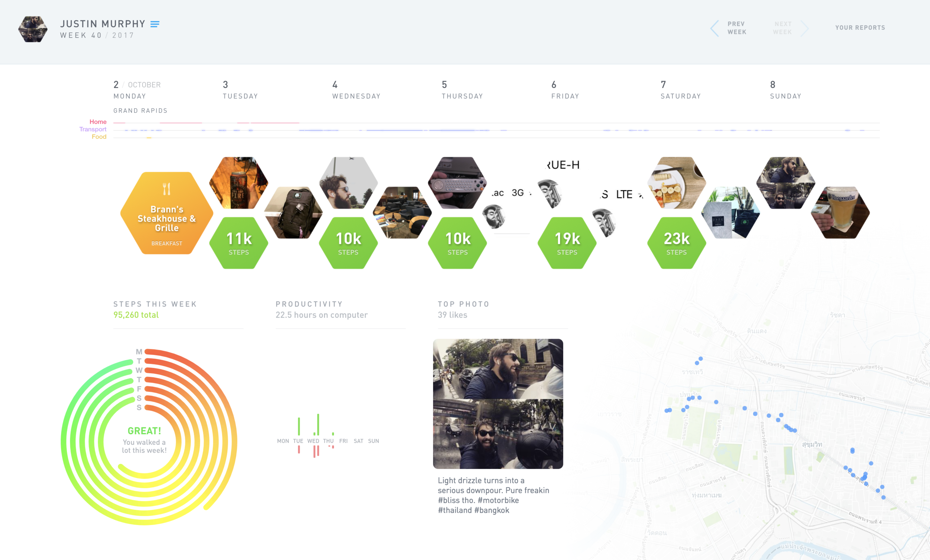Click the hexagonal profile avatar

(33, 29)
